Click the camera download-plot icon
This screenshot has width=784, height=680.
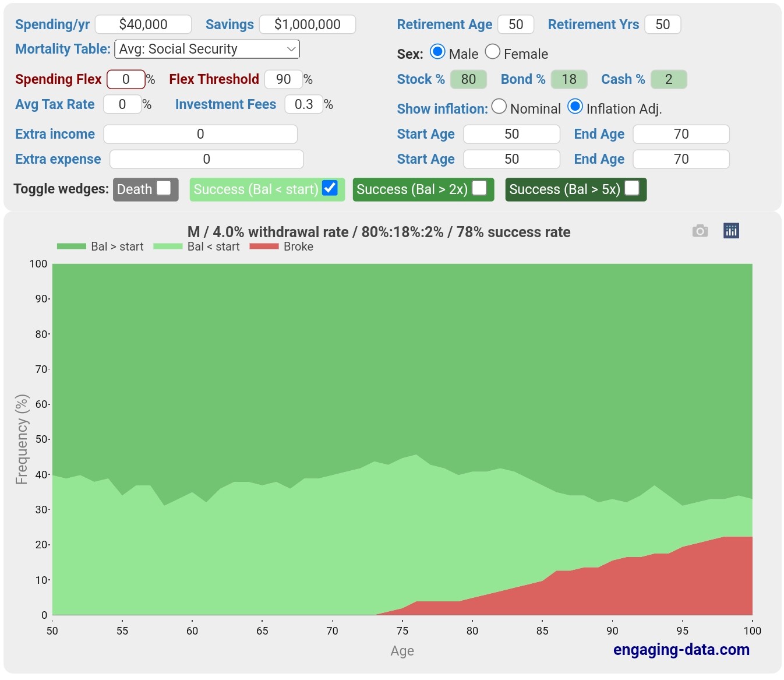700,231
